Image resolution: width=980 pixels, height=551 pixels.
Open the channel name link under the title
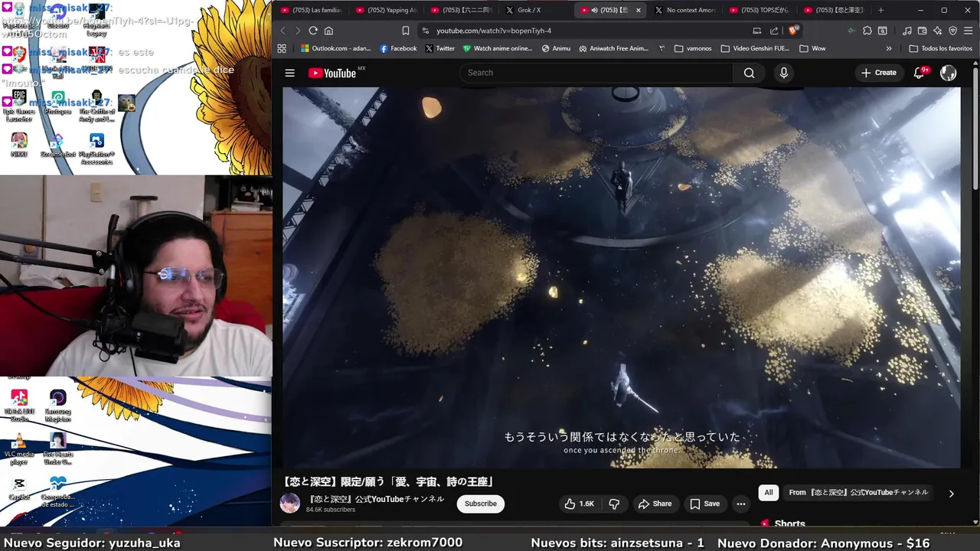(375, 499)
